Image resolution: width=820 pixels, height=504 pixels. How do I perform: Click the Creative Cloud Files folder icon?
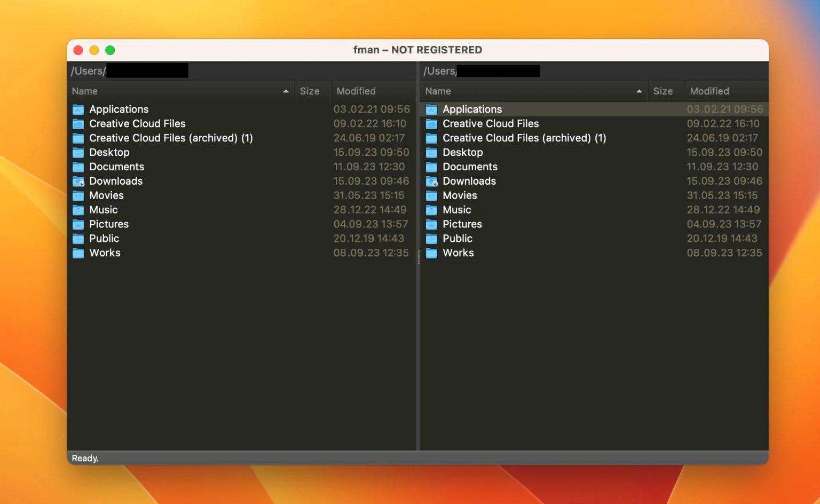(78, 123)
